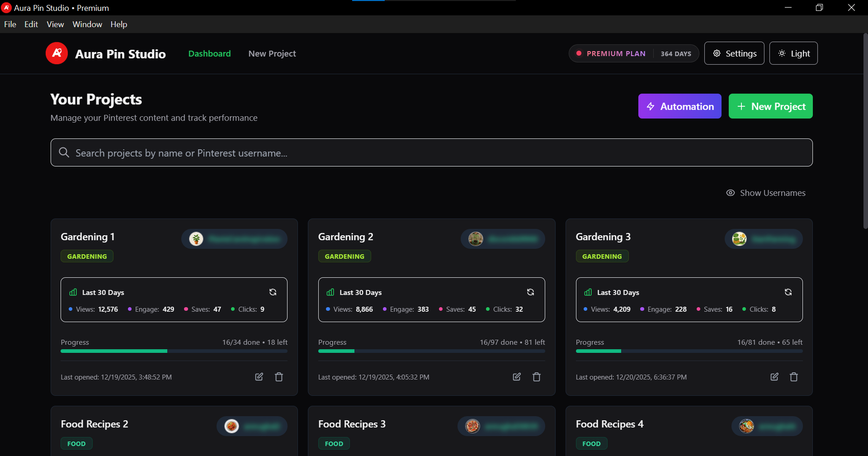Click the Gardening 2 project title
The width and height of the screenshot is (868, 456).
[x=346, y=237]
